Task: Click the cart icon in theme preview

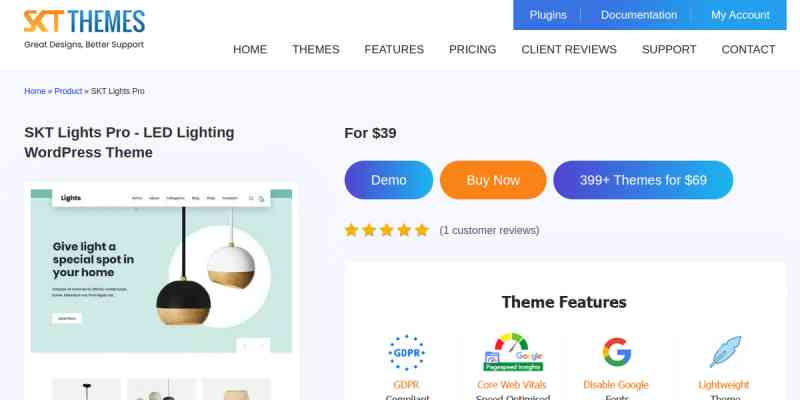Action: (261, 198)
